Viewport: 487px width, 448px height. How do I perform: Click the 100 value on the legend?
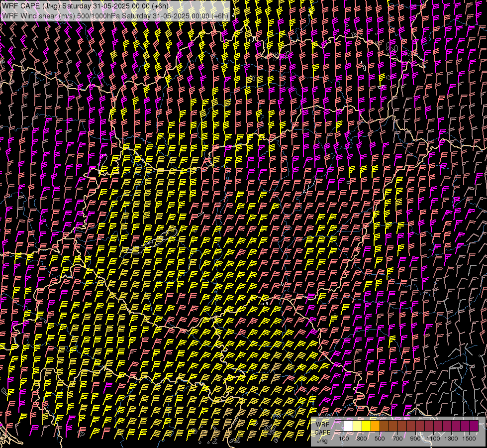pyautogui.click(x=344, y=439)
